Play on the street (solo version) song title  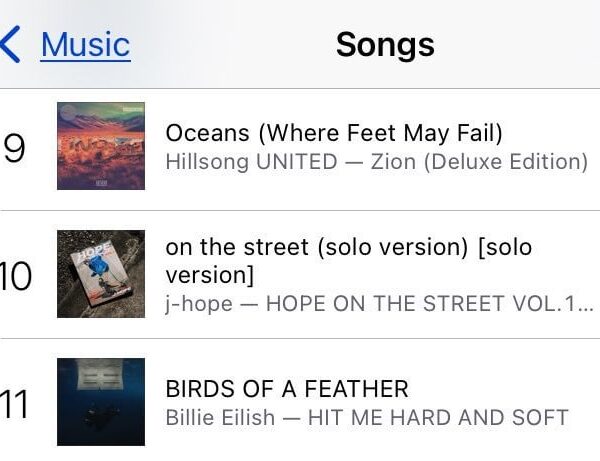click(x=348, y=247)
